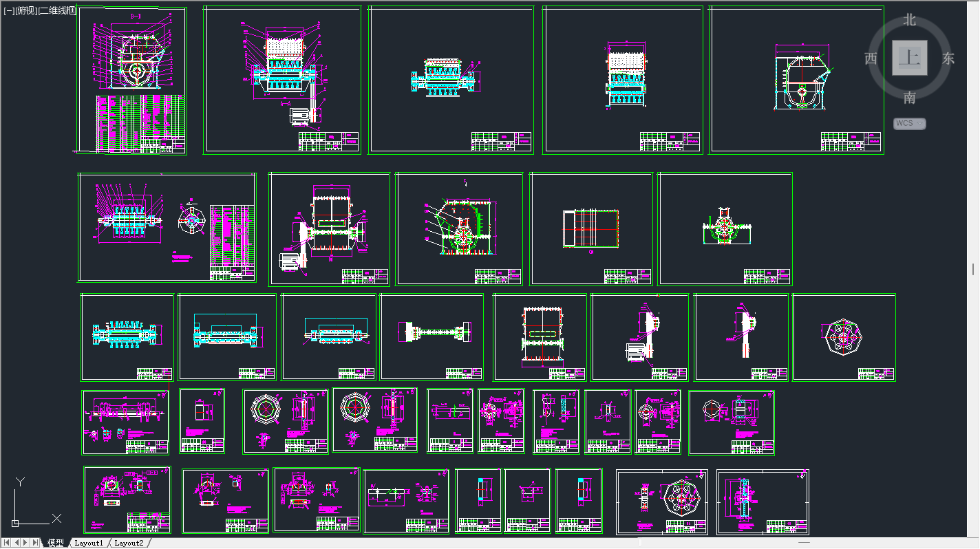Switch to the Layout1 tab

click(89, 543)
